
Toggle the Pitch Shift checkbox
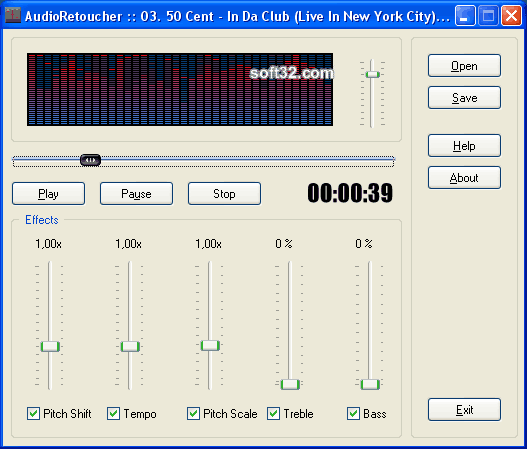pos(33,413)
